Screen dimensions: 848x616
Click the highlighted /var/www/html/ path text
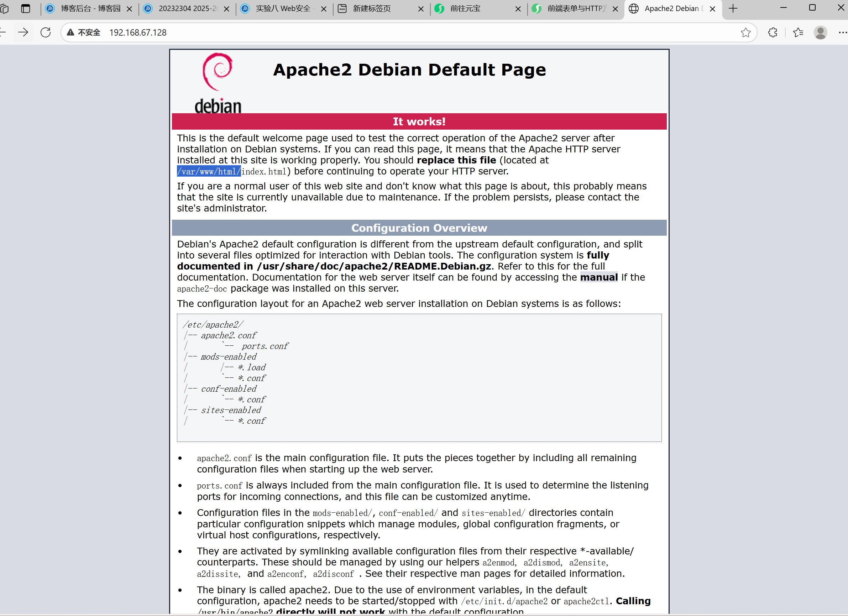coord(209,171)
